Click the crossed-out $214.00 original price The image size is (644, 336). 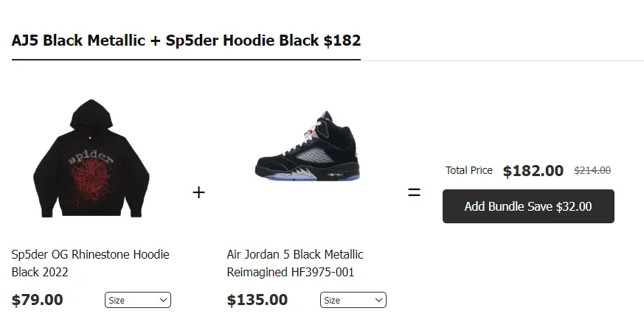tap(592, 171)
